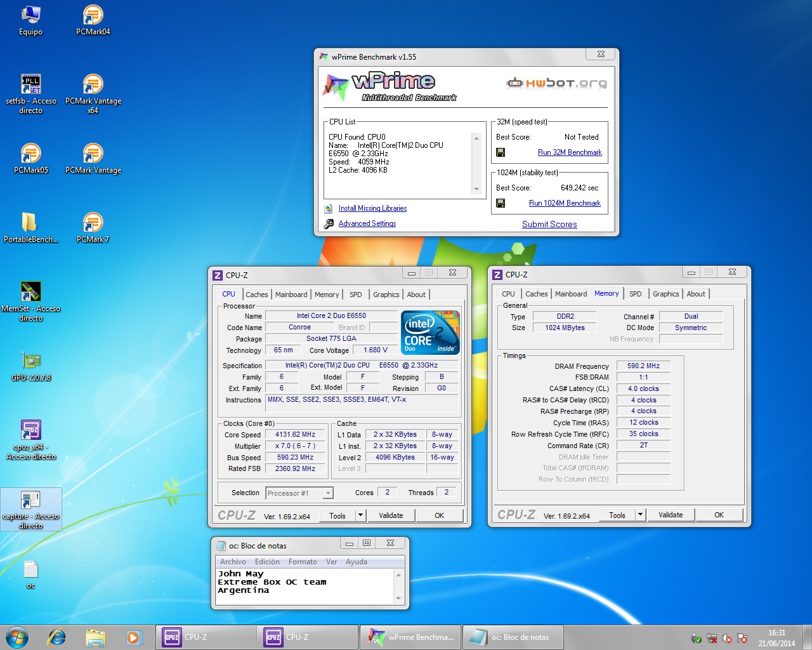Click the HWBOT.org logo in wPrime
Screen dimensions: 812x650
pos(556,83)
